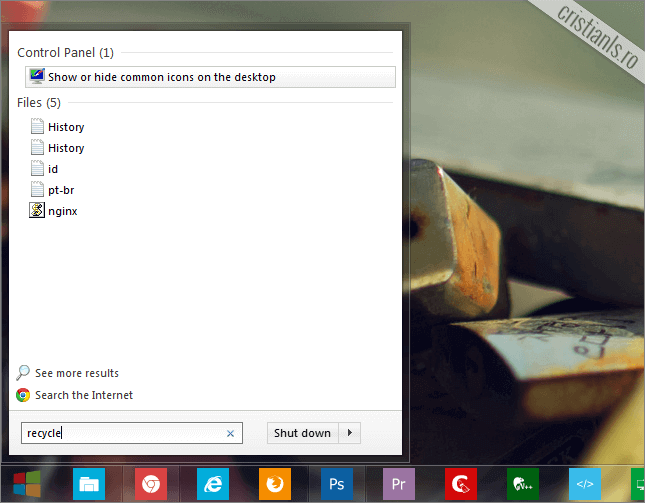Open Google Chrome from the taskbar
The width and height of the screenshot is (645, 503).
(x=151, y=484)
